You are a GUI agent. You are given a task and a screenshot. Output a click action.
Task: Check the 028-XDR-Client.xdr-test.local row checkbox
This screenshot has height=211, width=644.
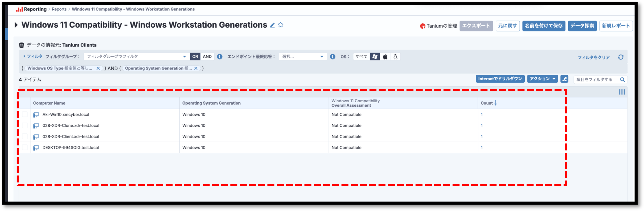click(x=25, y=136)
